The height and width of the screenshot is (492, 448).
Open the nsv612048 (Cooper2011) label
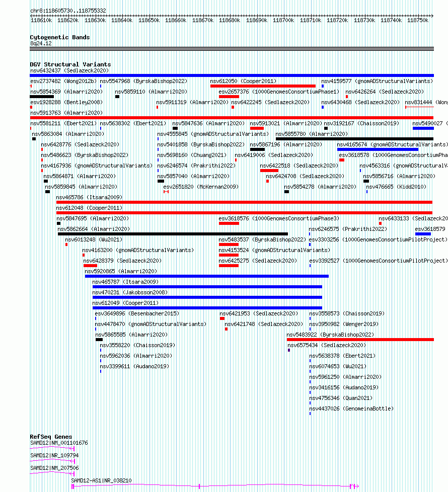89,208
